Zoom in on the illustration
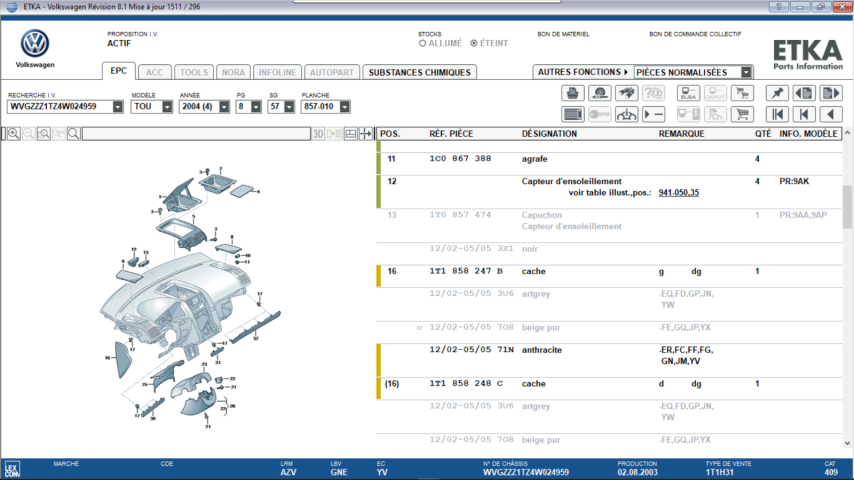The image size is (854, 480). pyautogui.click(x=14, y=133)
